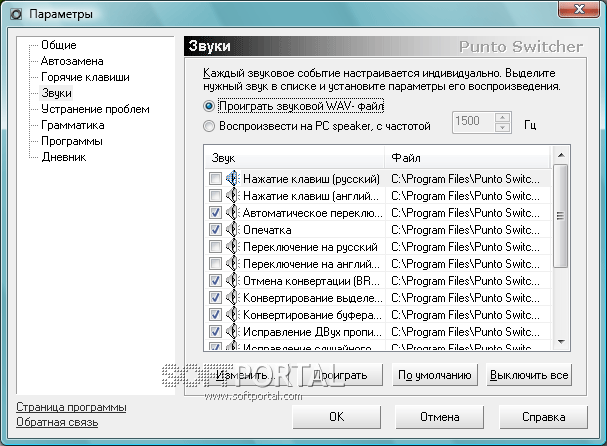607x446 pixels.
Task: Enable Нажатие клавиш (русский) sound checkbox
Action: (215, 178)
